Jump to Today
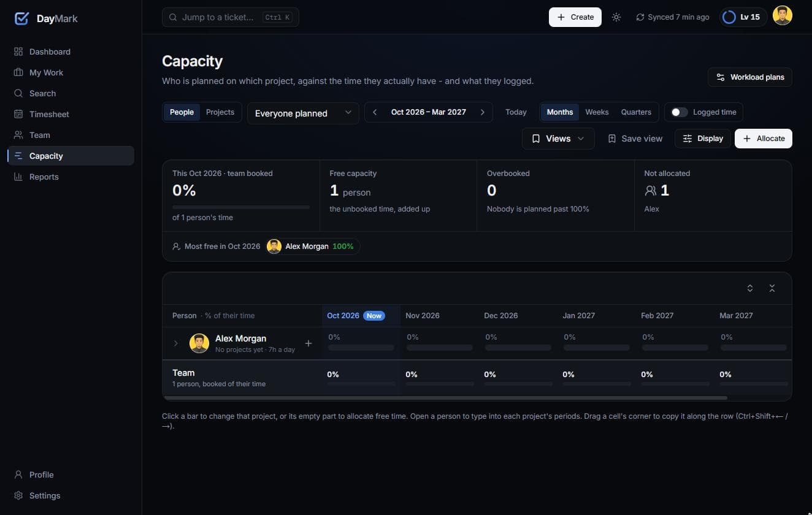This screenshot has height=515, width=812. [x=516, y=112]
